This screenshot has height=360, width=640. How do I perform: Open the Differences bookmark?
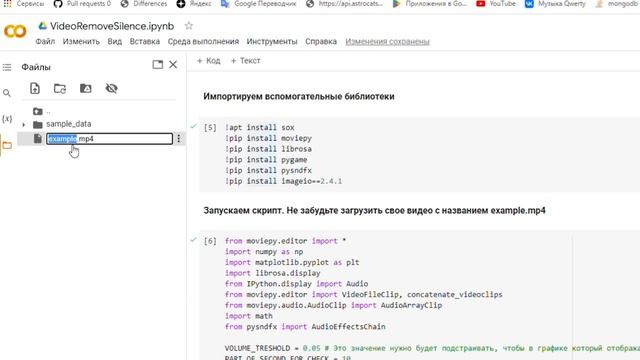tap(144, 4)
